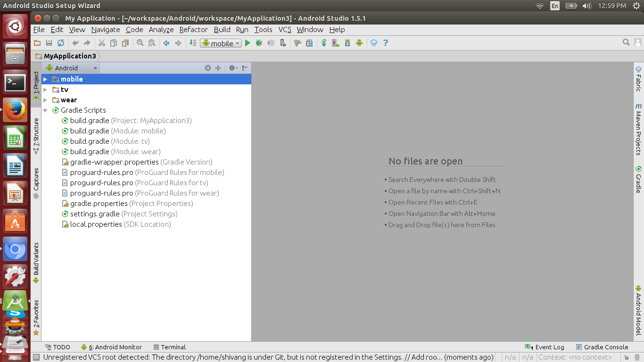
Task: Click the Collapse All icon in Project panel
Action: (218, 68)
